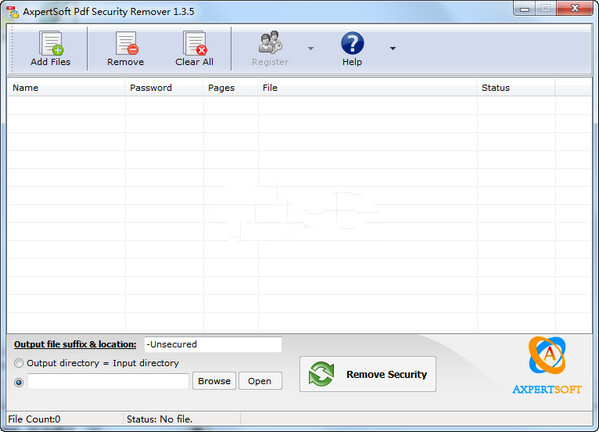Select Output directory = Input directory option
599x432 pixels.
[x=19, y=363]
